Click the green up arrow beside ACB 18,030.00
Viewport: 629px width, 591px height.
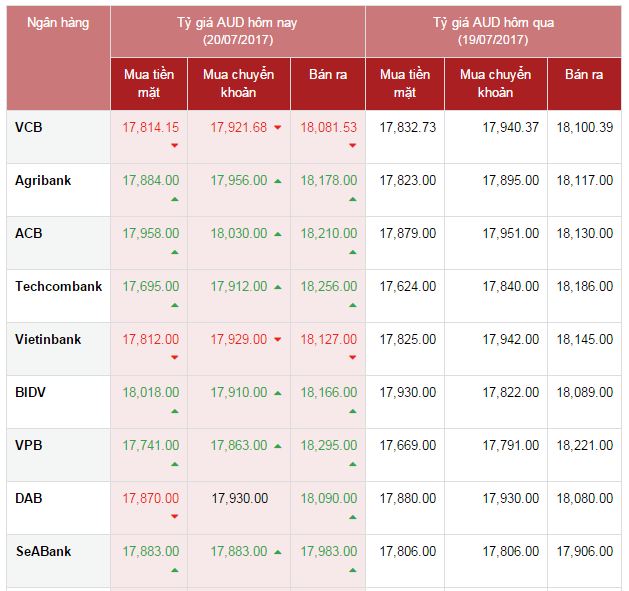click(x=278, y=234)
